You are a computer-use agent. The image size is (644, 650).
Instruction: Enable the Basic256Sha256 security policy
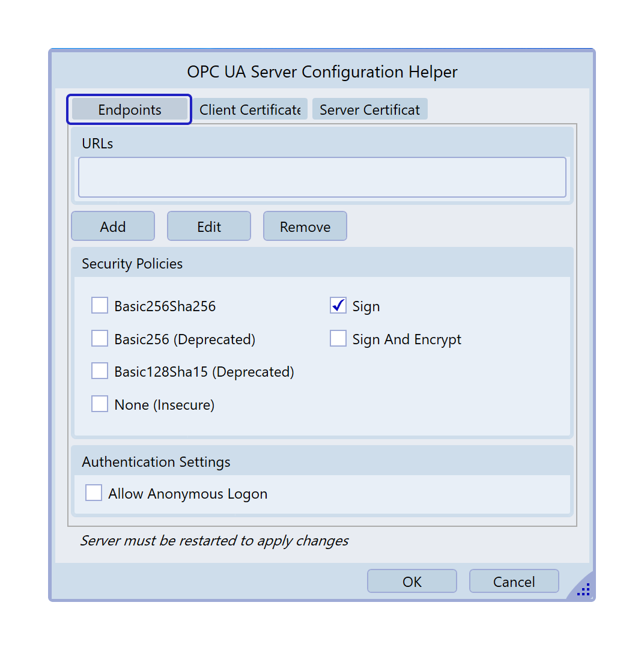point(100,306)
